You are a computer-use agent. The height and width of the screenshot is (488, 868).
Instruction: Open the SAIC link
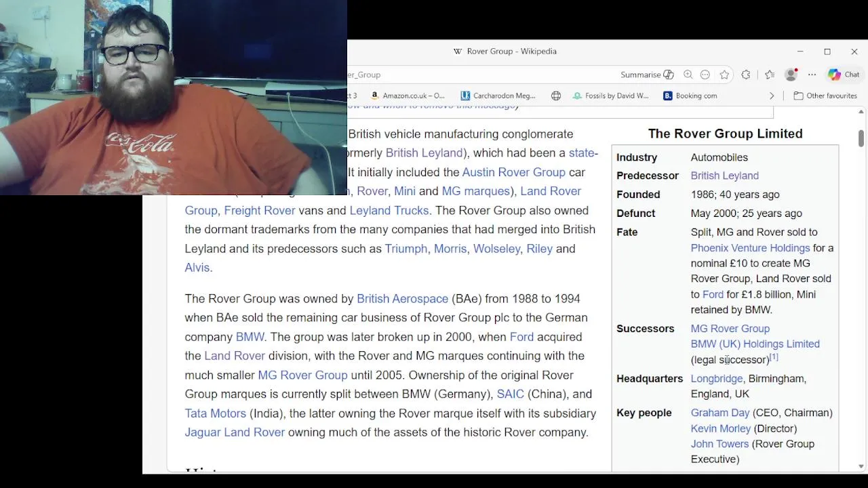(510, 394)
